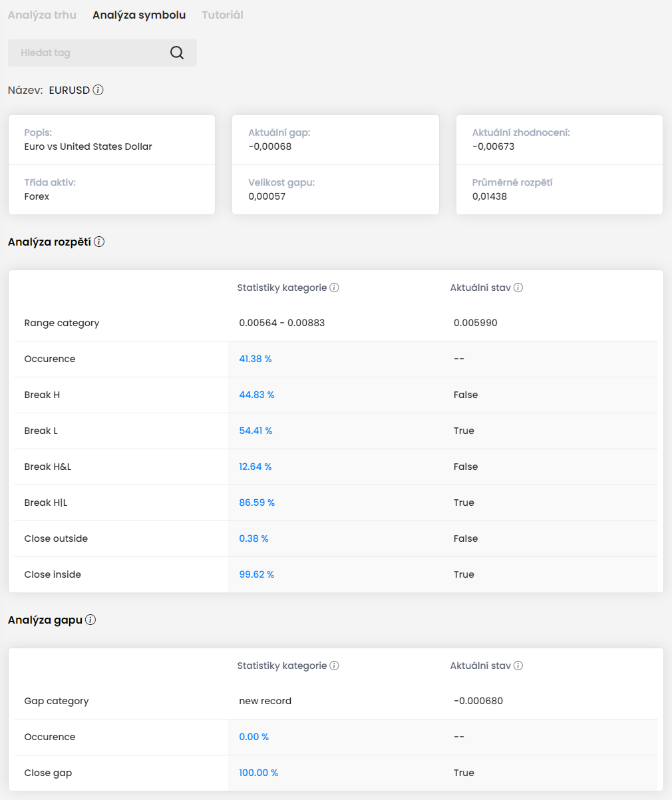Click the 54.41 % Break L value
Image resolution: width=672 pixels, height=800 pixels.
tap(255, 431)
